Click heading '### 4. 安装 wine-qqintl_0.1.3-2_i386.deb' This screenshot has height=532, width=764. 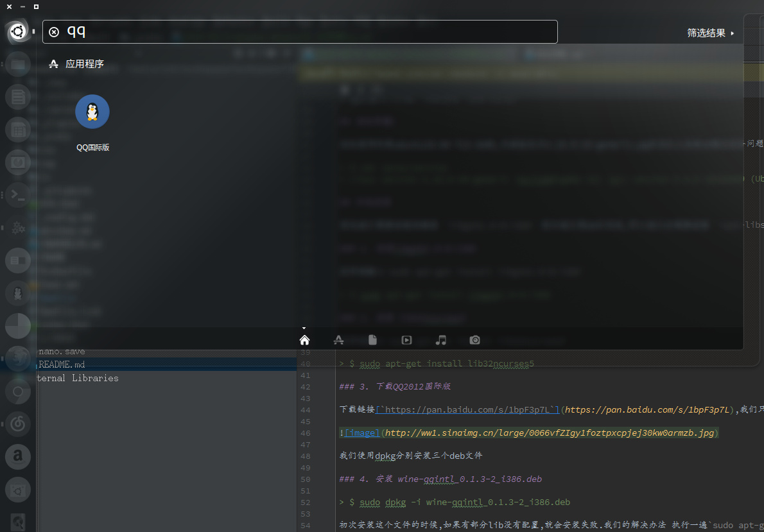(440, 479)
